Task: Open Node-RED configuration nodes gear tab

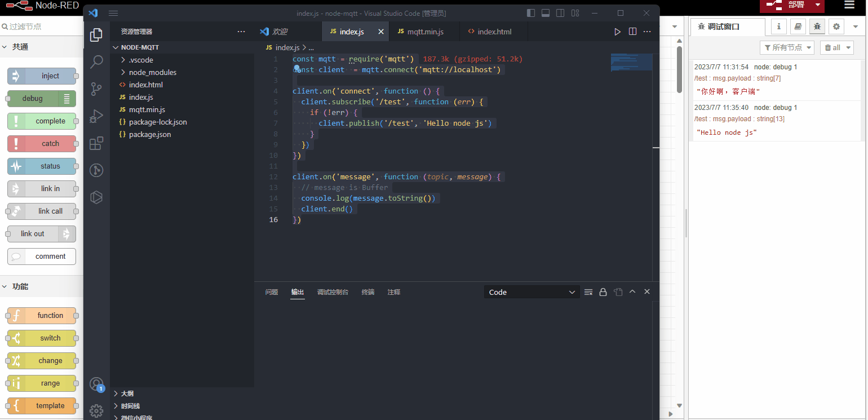Action: (x=836, y=26)
